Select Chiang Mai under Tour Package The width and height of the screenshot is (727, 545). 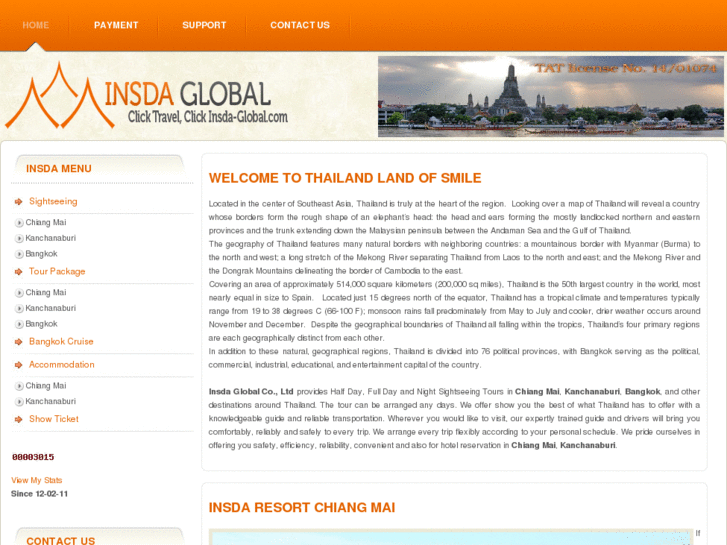click(46, 292)
